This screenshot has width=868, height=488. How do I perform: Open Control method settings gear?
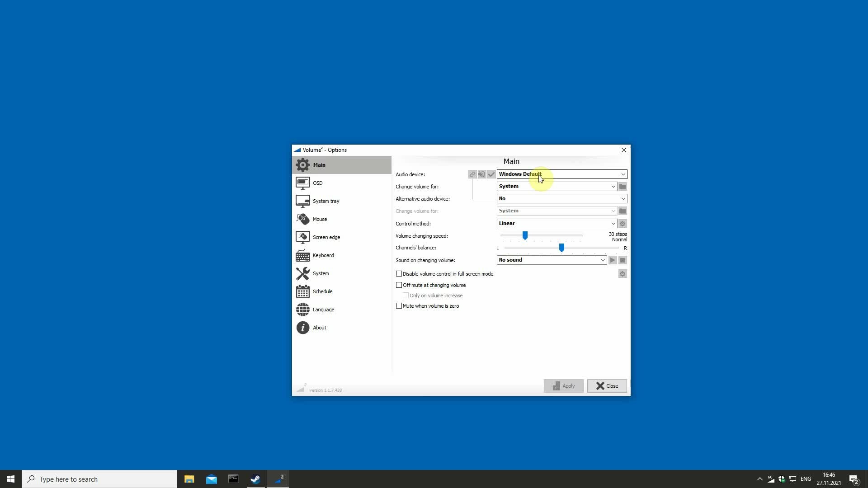623,224
